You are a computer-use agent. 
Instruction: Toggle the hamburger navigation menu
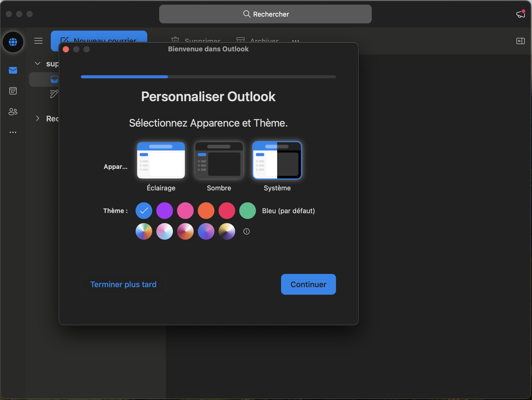coord(38,41)
